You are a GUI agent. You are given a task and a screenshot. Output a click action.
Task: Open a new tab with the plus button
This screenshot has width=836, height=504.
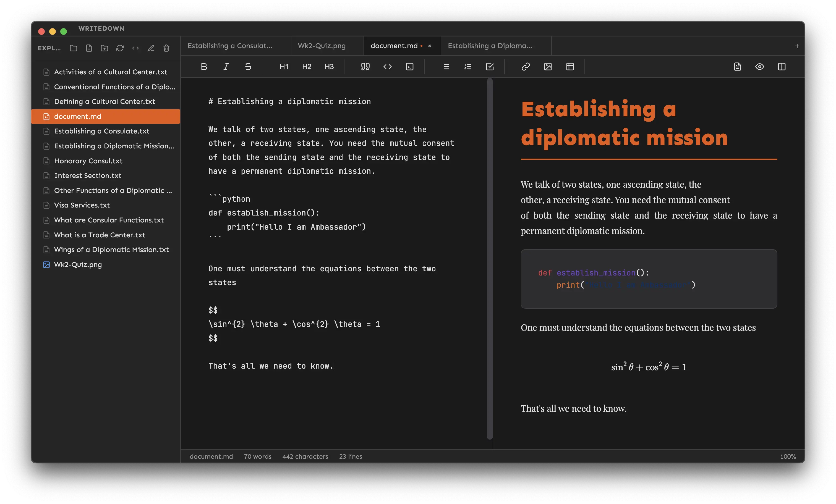tap(797, 46)
